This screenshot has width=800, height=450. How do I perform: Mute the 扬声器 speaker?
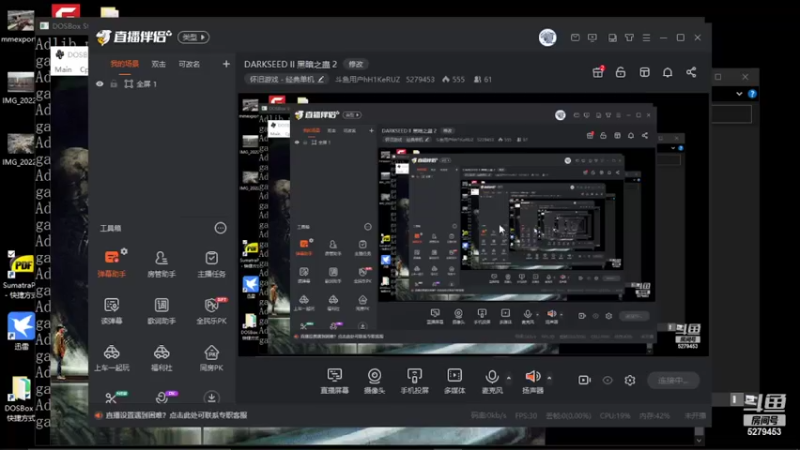point(533,381)
